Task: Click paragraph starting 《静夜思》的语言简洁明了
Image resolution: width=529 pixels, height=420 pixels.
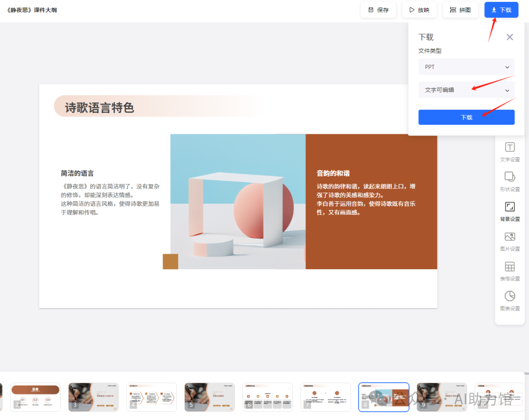Action: [110, 199]
